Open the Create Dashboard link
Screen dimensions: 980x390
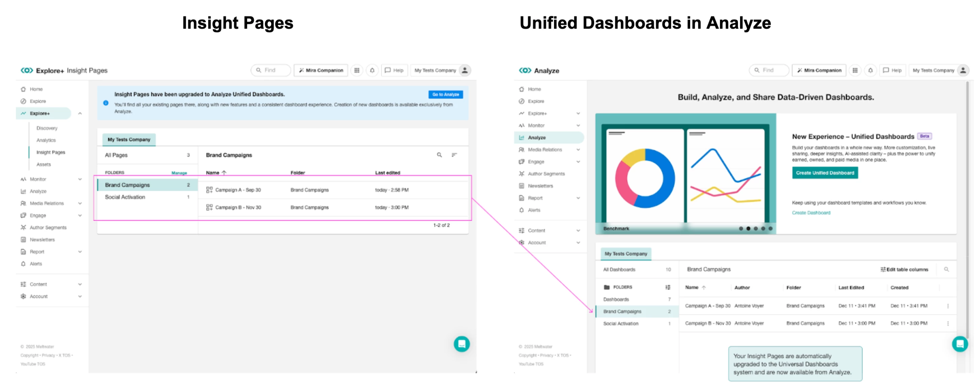point(811,213)
